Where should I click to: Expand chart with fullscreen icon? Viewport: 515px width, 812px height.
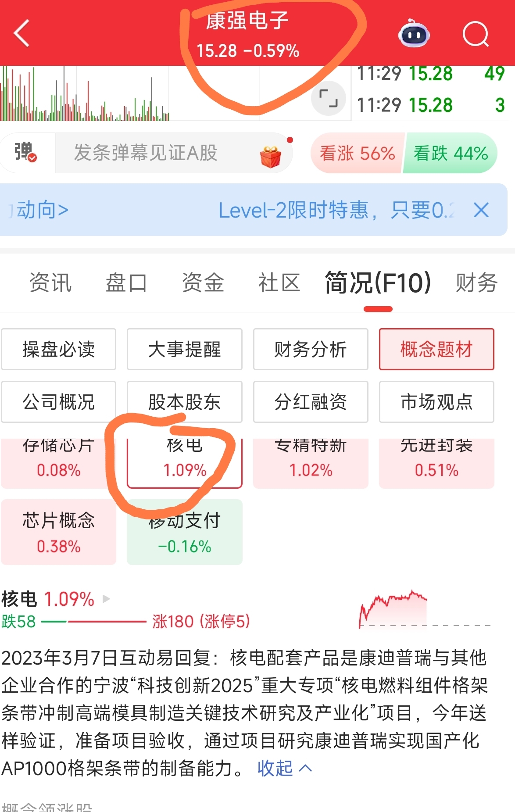tap(328, 98)
